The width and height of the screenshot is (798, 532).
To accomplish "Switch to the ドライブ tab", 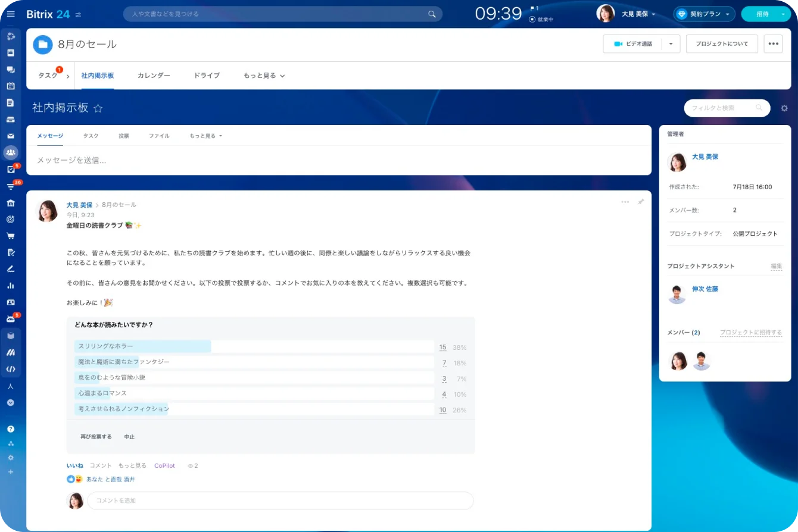I will (x=207, y=76).
